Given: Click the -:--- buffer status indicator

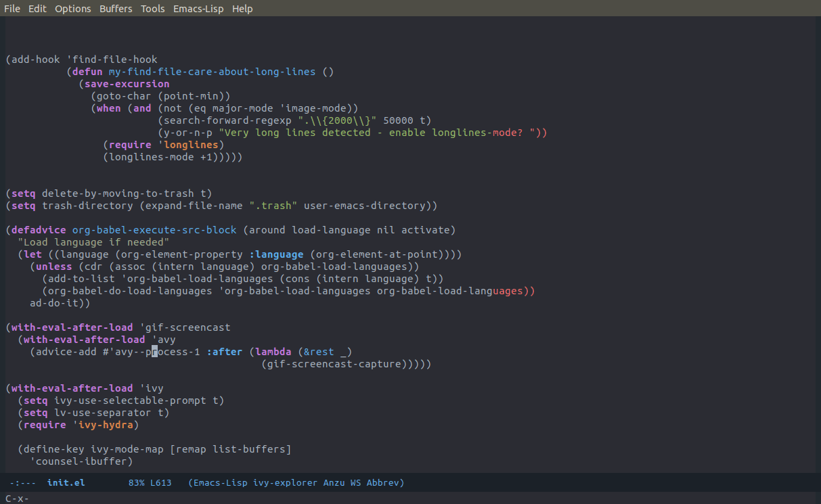Looking at the screenshot, I should (24, 483).
